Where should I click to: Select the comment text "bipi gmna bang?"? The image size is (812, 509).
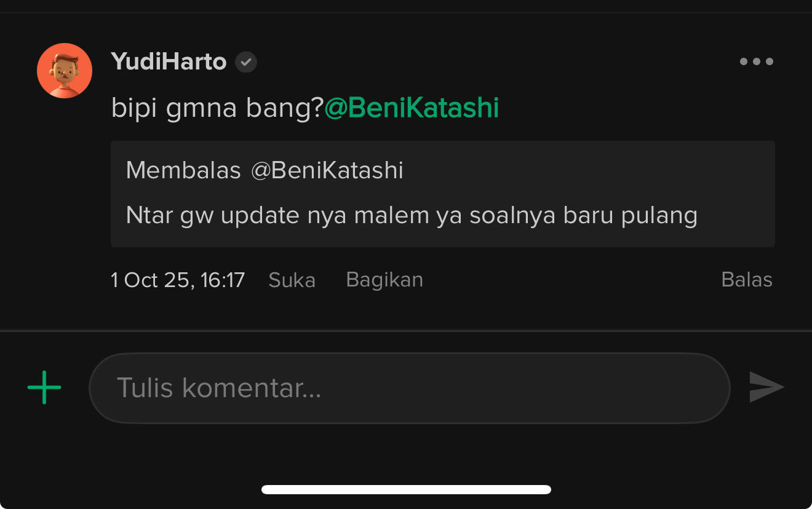[x=217, y=109]
